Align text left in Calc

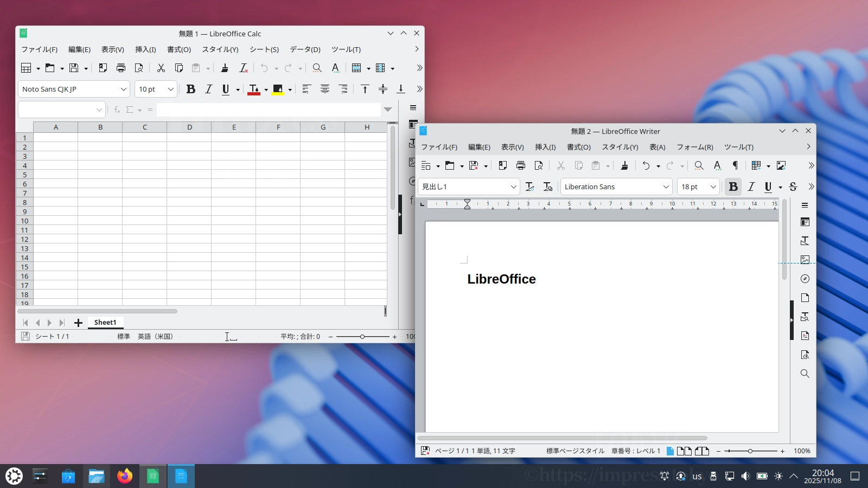[307, 89]
